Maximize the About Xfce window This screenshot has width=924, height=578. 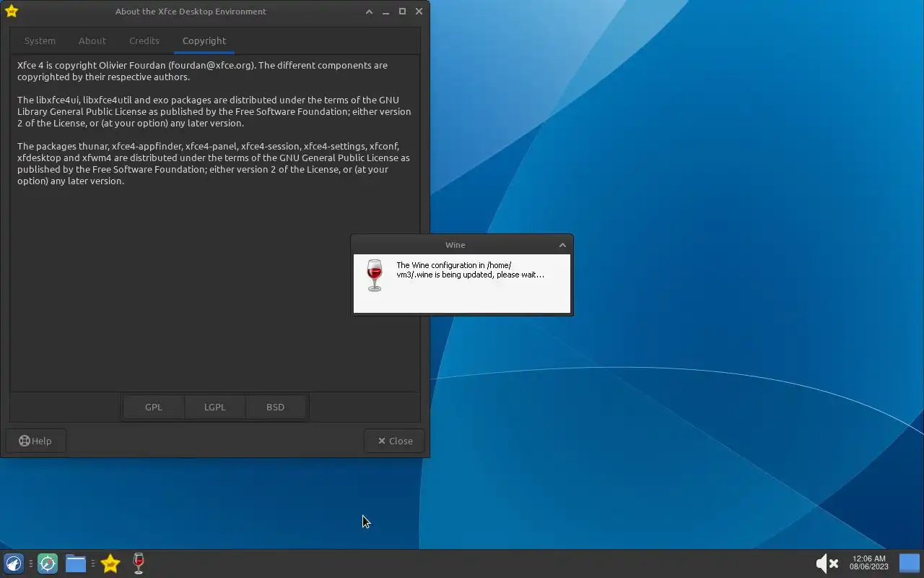(402, 11)
